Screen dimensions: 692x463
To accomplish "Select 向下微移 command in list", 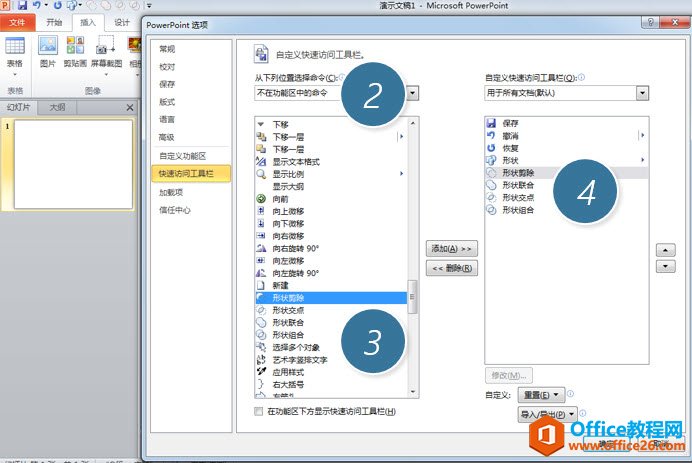I will coord(331,224).
